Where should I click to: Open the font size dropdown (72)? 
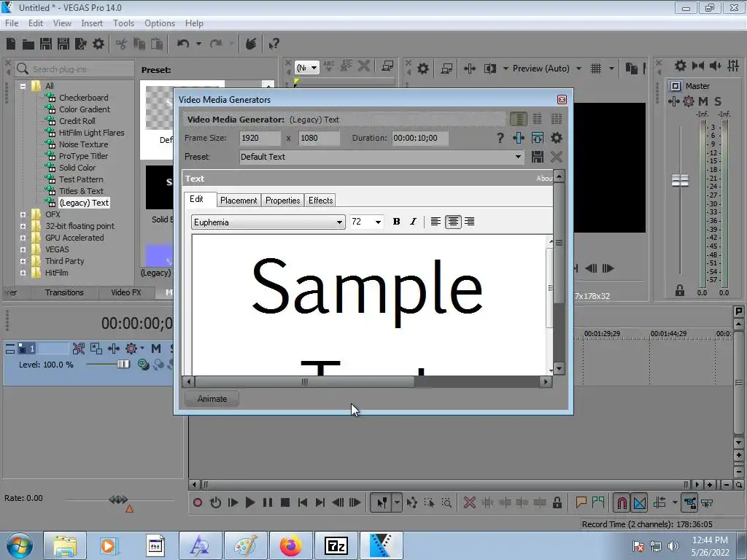click(x=378, y=222)
